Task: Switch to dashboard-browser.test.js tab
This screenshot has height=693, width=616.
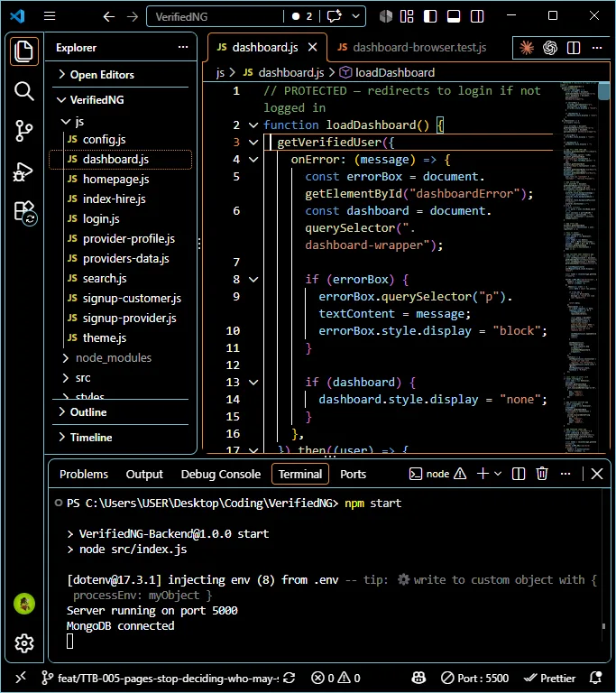Action: coord(412,47)
